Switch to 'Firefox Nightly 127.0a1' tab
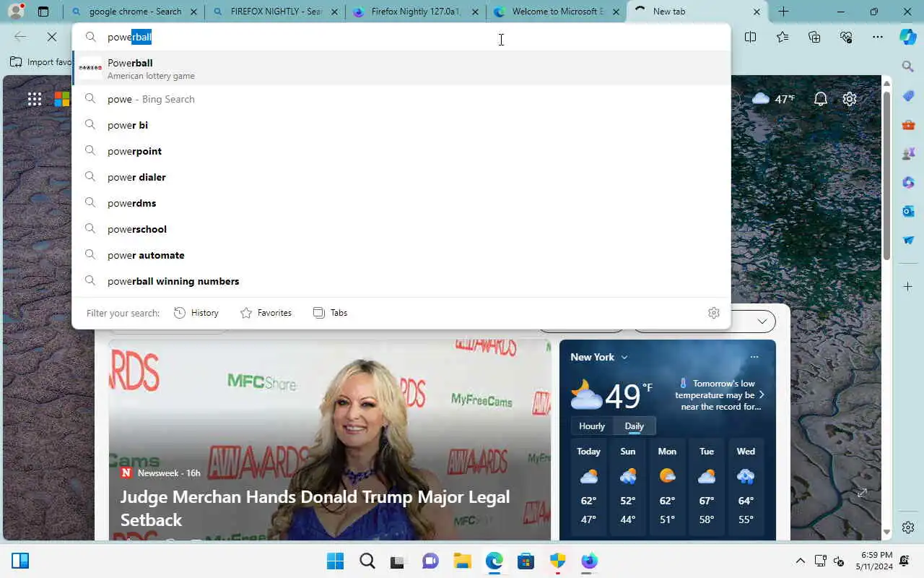The height and width of the screenshot is (578, 924). click(x=415, y=12)
